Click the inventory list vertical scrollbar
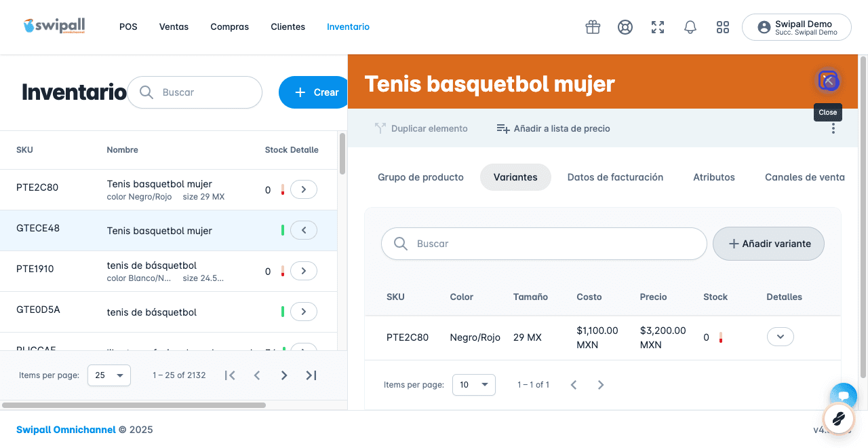 pyautogui.click(x=342, y=154)
